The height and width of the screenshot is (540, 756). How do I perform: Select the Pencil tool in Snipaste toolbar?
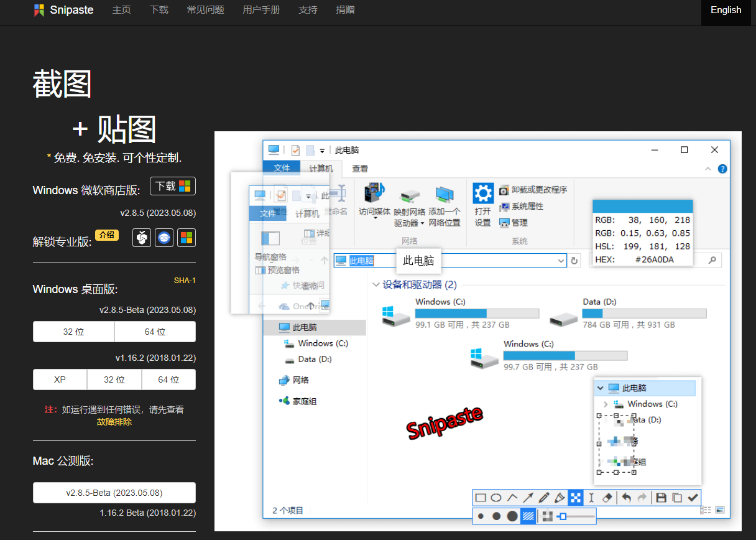544,498
